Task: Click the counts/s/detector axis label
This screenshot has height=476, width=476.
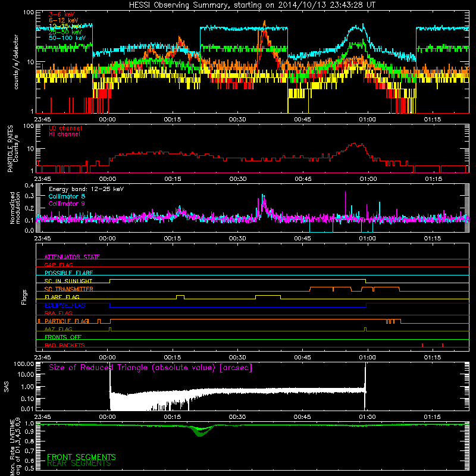Action: click(x=16, y=62)
